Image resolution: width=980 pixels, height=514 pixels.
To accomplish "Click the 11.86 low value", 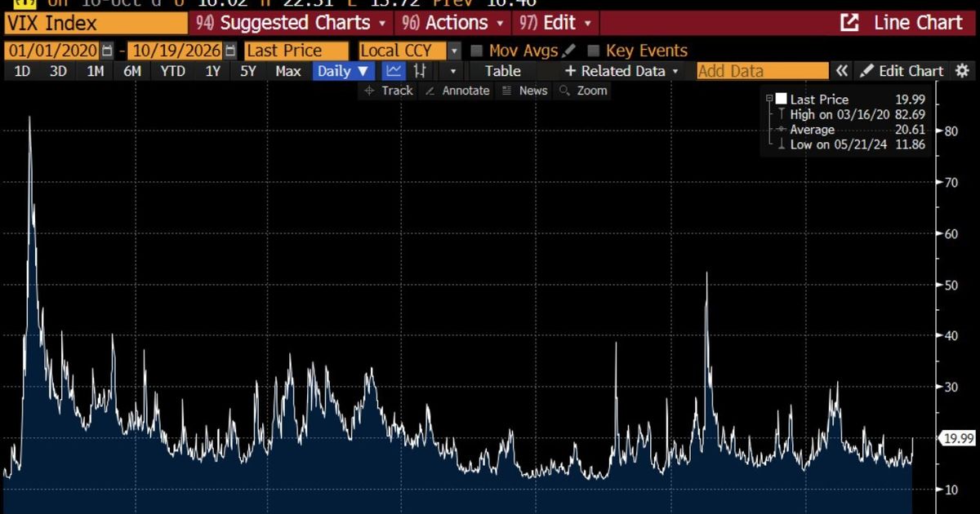I will (x=911, y=144).
